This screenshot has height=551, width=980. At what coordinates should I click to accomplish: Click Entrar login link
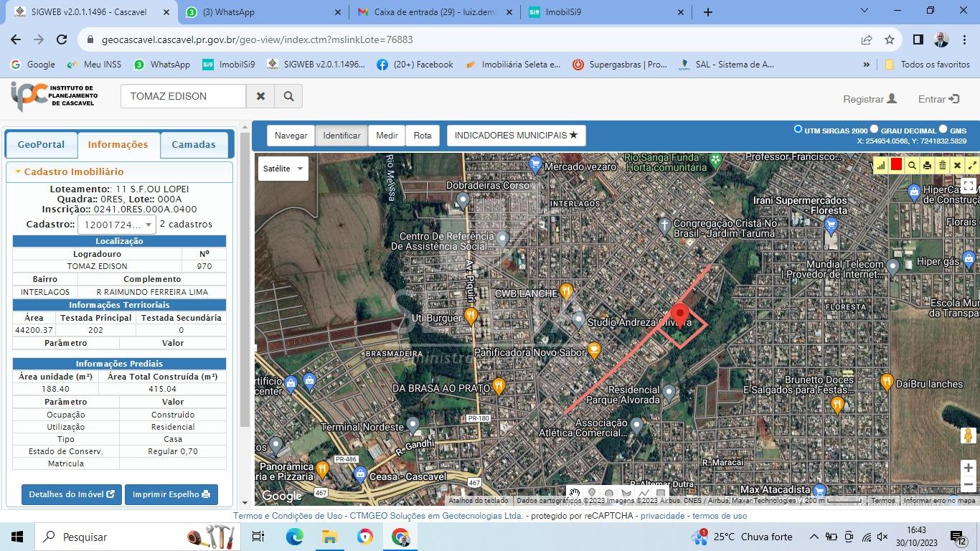click(x=938, y=99)
